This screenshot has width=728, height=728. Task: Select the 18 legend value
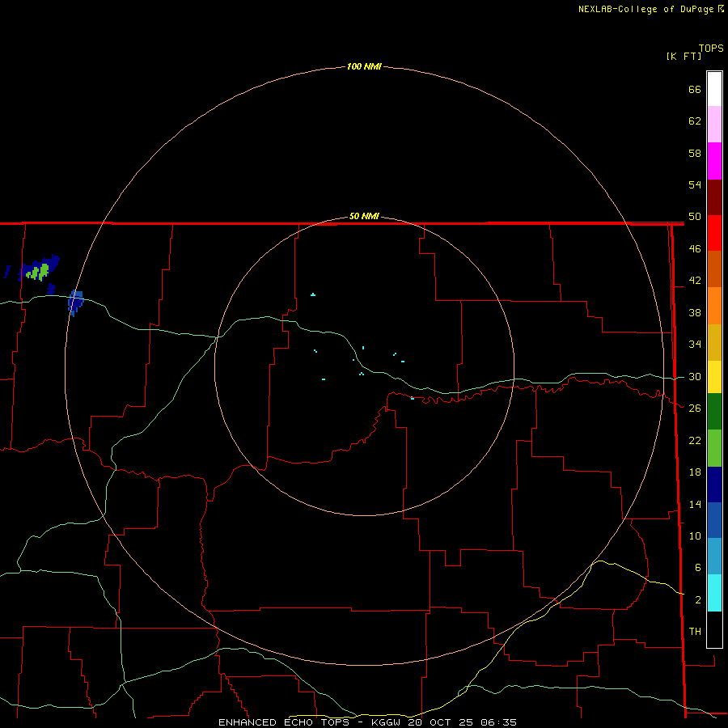point(695,472)
